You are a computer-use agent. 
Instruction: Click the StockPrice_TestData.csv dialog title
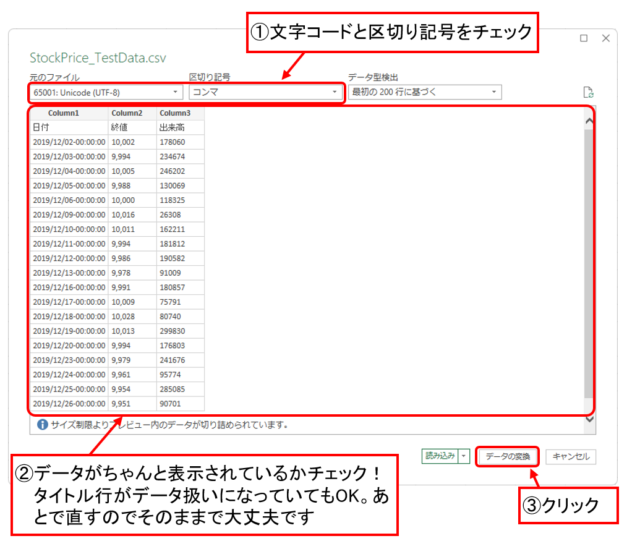point(98,58)
